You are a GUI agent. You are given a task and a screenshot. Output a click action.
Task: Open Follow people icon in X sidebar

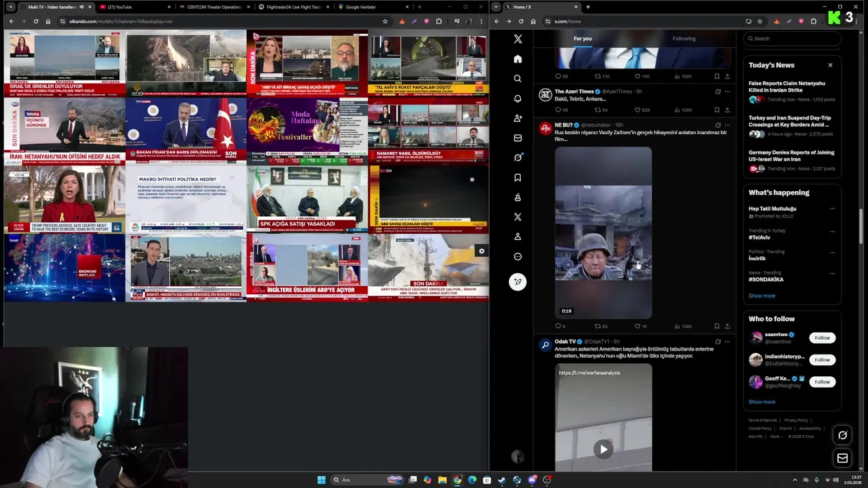coord(517,118)
